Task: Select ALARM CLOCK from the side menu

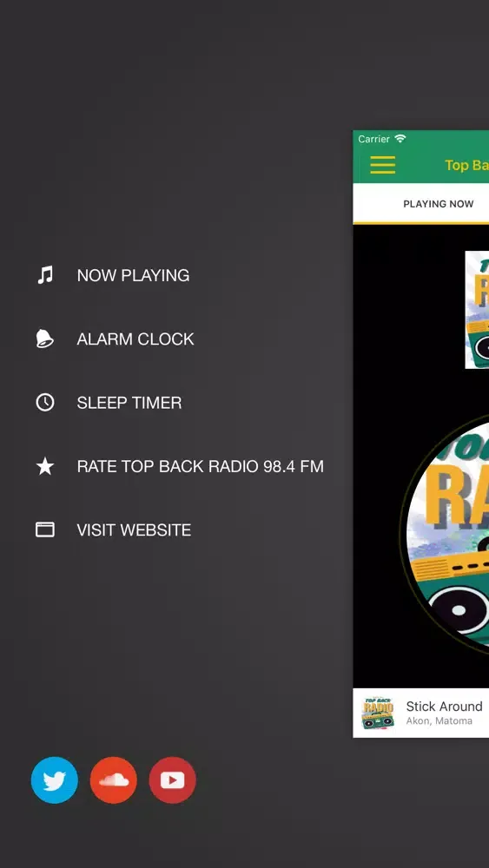Action: (135, 339)
